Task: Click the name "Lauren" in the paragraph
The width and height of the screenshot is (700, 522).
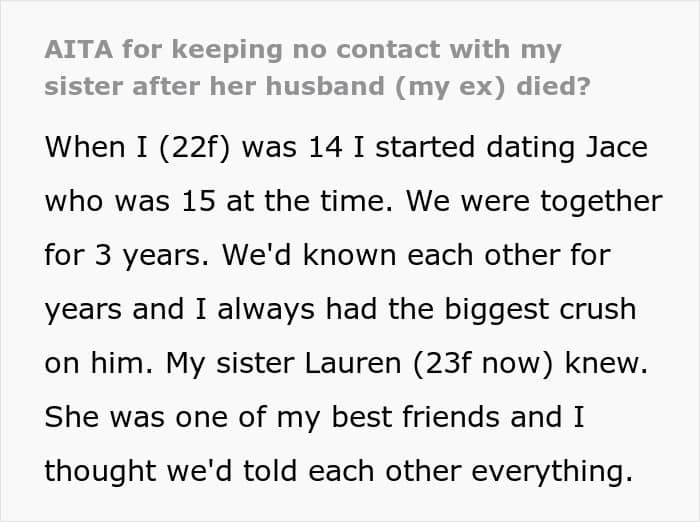Action: click(x=353, y=363)
